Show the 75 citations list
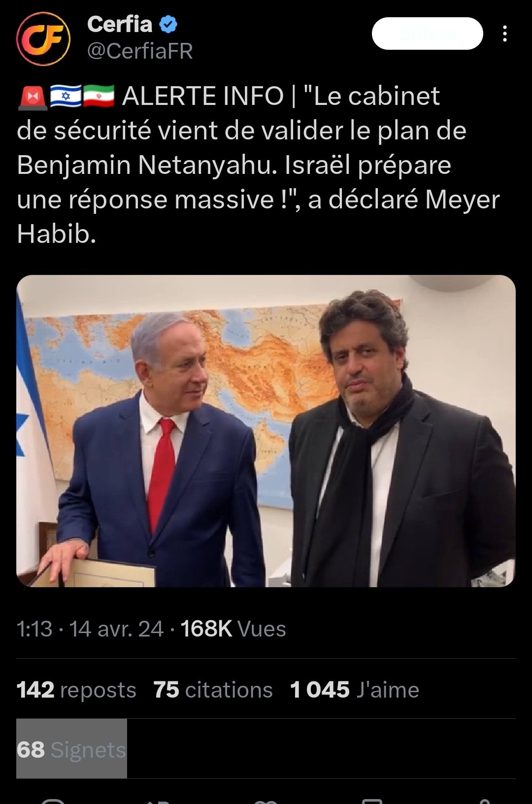The height and width of the screenshot is (804, 532). [213, 690]
